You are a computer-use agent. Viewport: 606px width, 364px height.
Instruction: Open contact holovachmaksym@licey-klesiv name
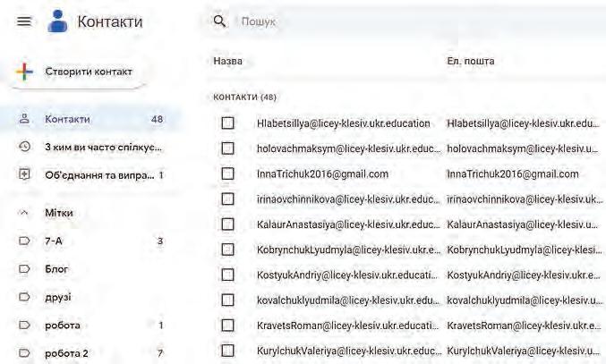point(348,148)
